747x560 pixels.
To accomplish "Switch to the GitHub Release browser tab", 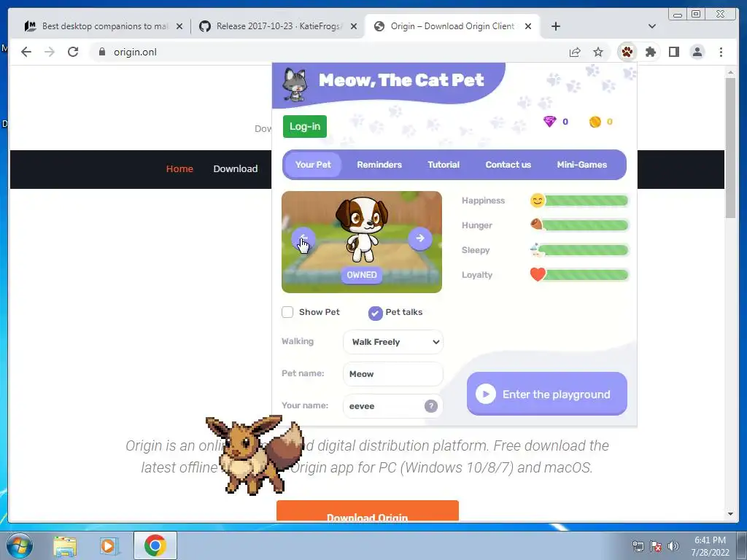I will pyautogui.click(x=278, y=26).
